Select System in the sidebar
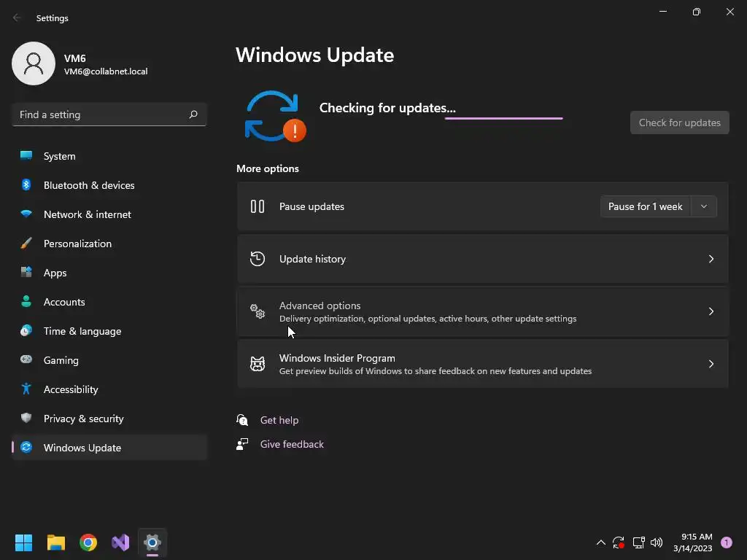 [x=109, y=156]
